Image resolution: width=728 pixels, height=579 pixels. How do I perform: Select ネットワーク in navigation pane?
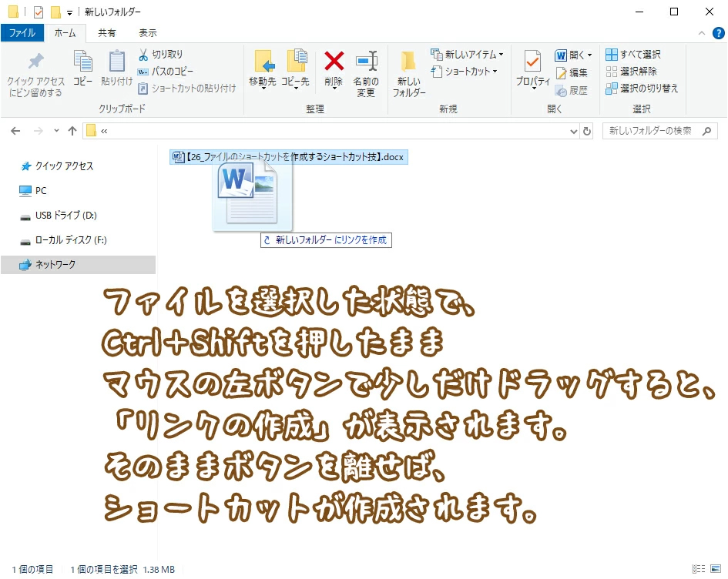click(x=78, y=264)
